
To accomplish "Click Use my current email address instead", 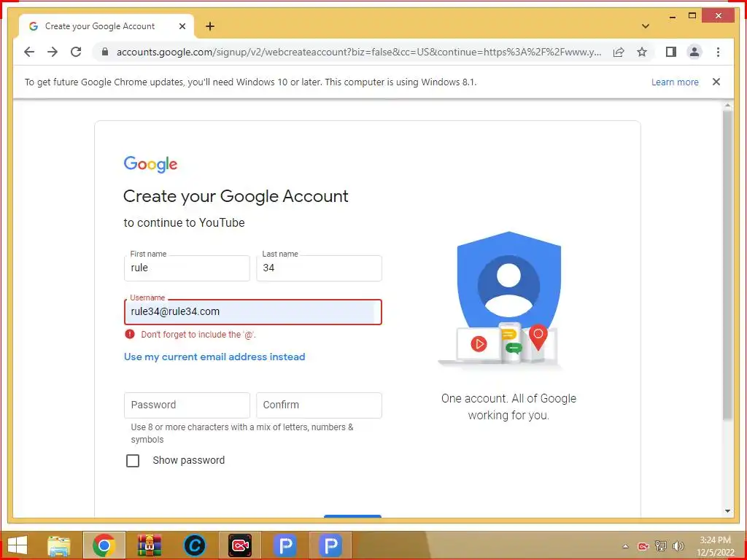I will point(214,357).
